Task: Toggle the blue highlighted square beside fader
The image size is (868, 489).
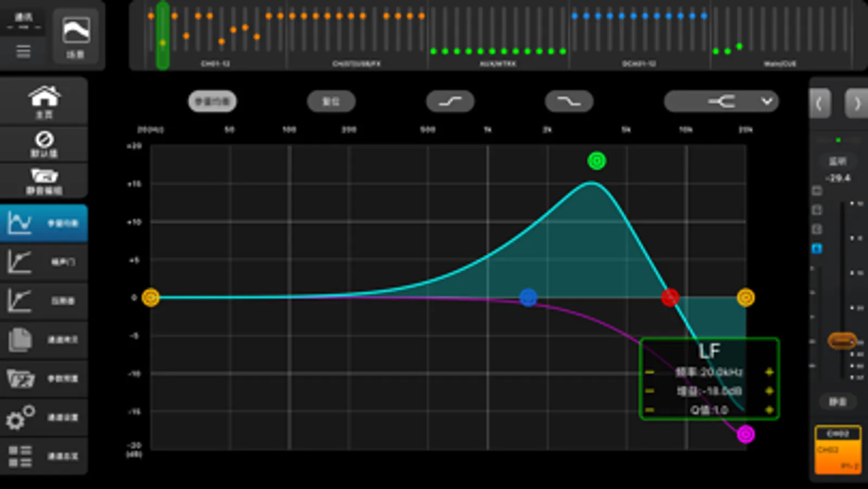Action: pos(817,249)
